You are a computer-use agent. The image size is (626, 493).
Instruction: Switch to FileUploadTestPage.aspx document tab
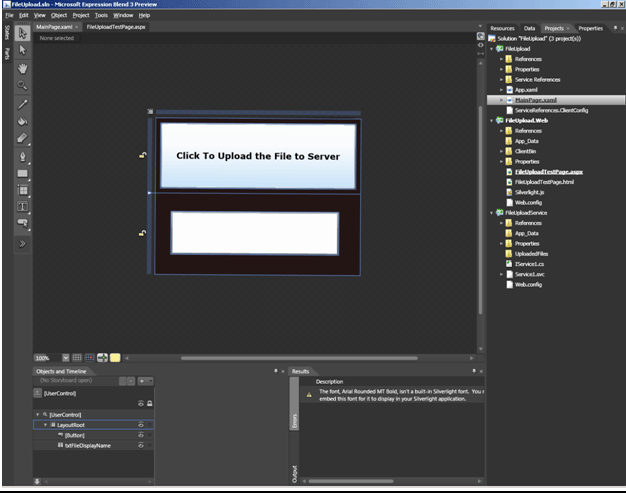coord(116,27)
